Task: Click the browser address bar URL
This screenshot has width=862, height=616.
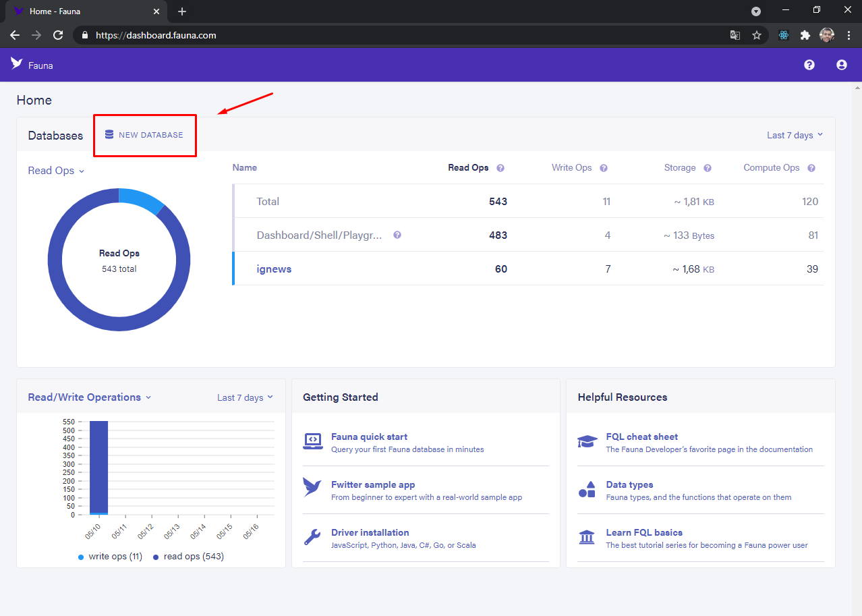Action: [x=156, y=35]
